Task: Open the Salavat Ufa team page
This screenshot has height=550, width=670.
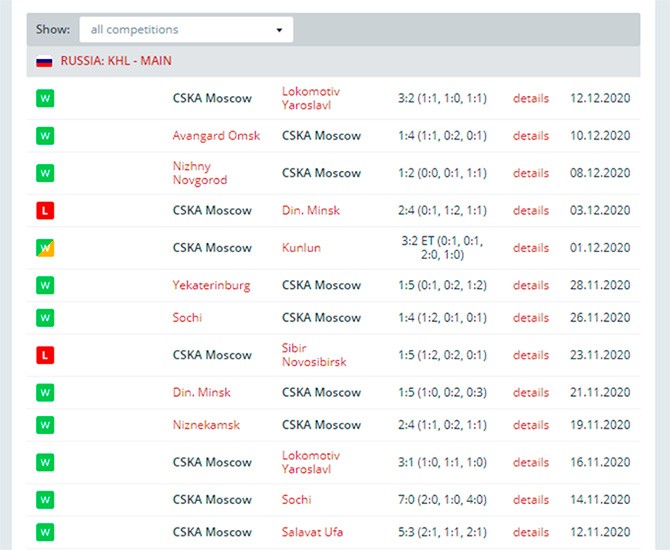Action: click(312, 532)
